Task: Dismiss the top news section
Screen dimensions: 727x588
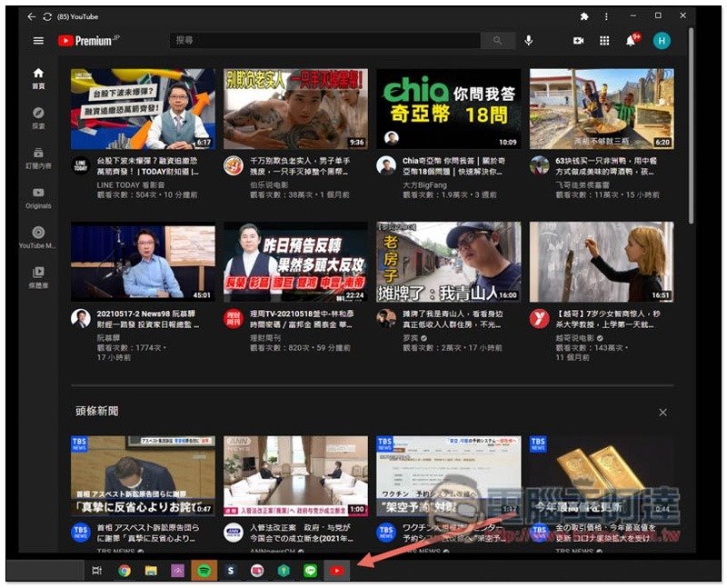Action: click(x=662, y=413)
